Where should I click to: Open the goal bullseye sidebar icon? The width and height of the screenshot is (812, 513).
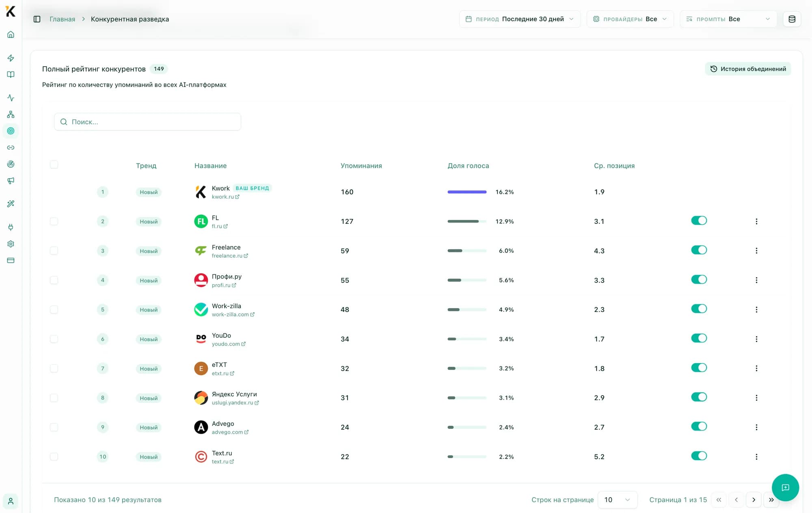point(11,164)
